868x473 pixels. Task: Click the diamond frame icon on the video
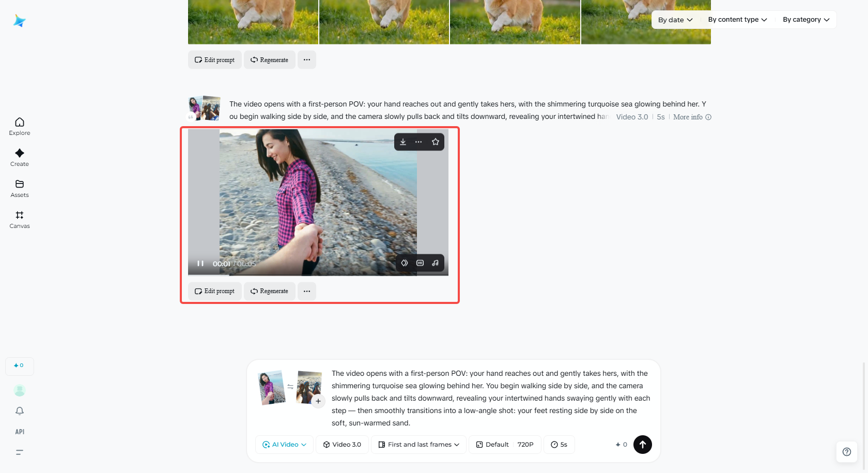pyautogui.click(x=405, y=263)
